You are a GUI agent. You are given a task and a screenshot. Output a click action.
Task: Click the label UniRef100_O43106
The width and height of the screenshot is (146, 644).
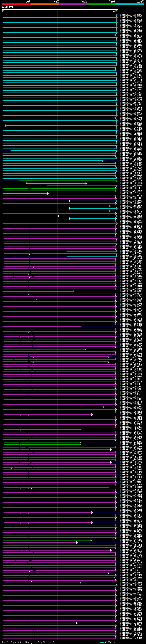click(131, 379)
